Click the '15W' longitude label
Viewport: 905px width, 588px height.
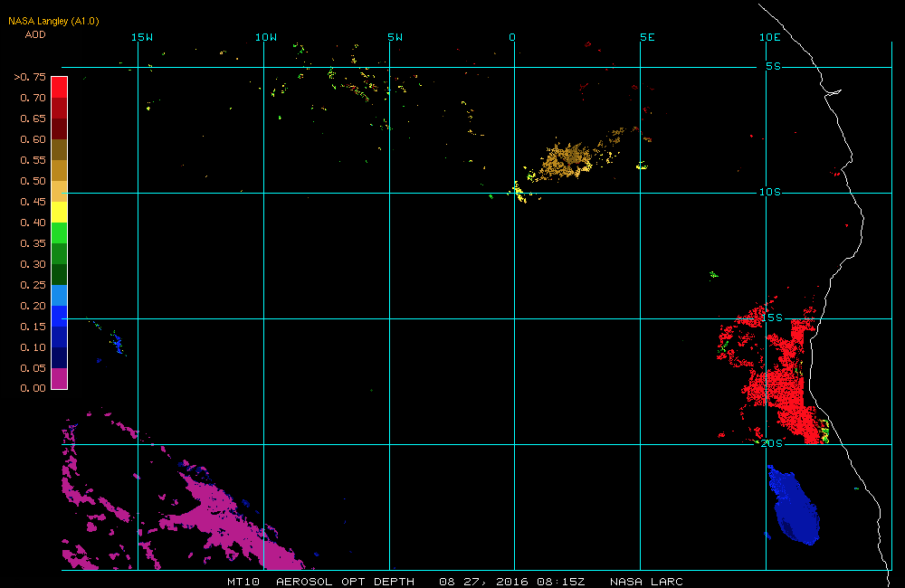(x=142, y=37)
